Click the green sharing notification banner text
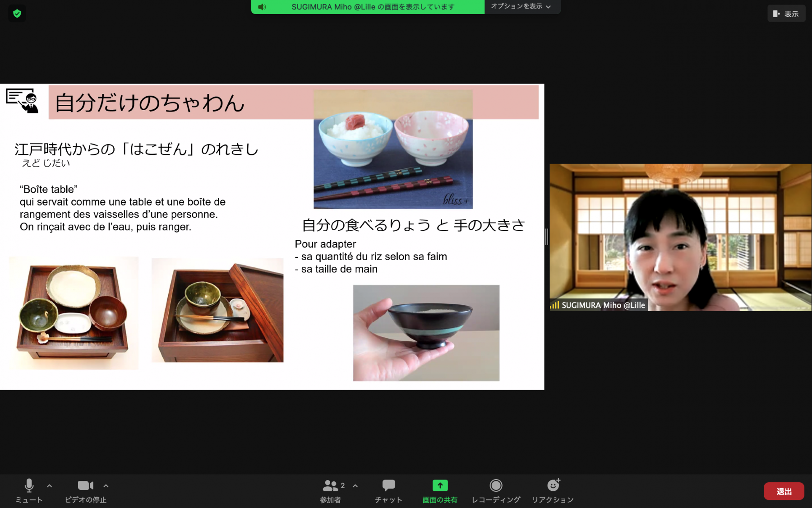Viewport: 812px width, 508px height. coord(373,7)
